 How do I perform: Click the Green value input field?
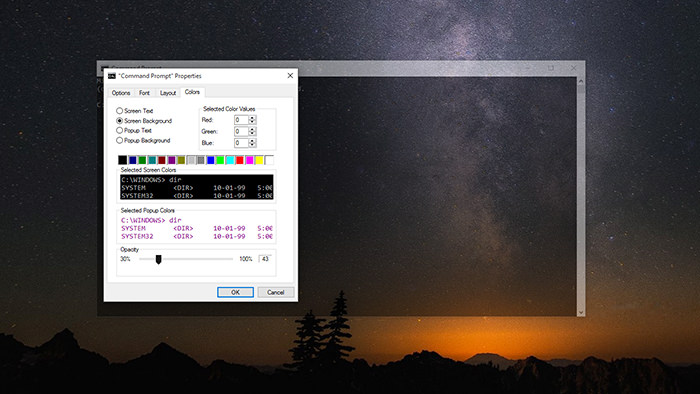click(x=241, y=131)
